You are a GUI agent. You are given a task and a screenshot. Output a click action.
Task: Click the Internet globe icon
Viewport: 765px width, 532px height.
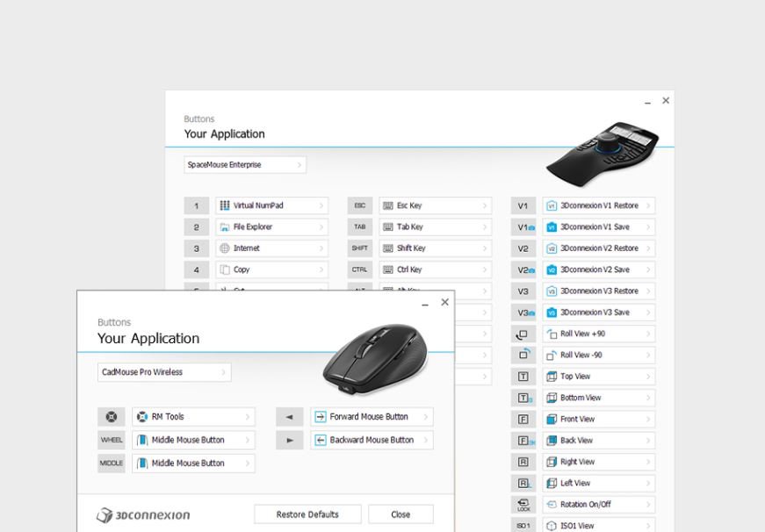coord(225,248)
